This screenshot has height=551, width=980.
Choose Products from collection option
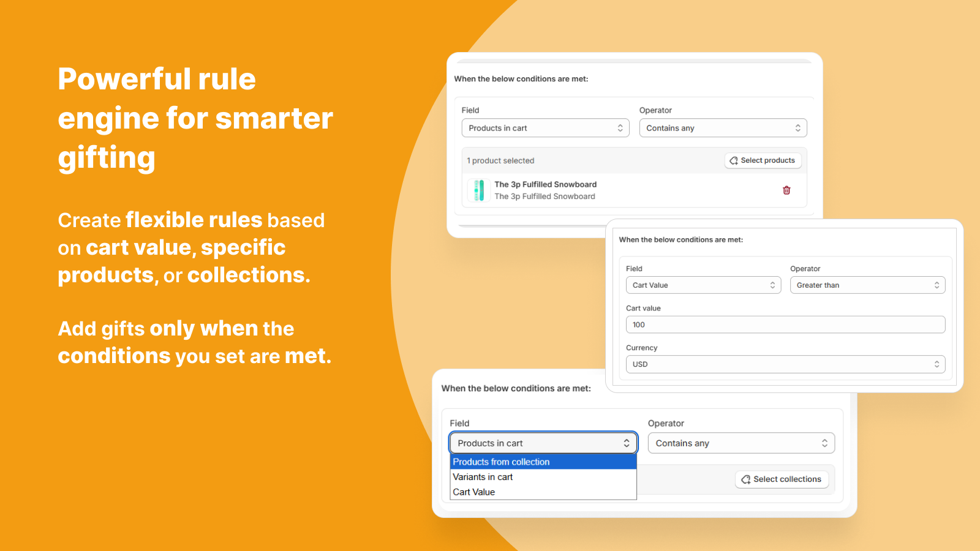(x=543, y=462)
